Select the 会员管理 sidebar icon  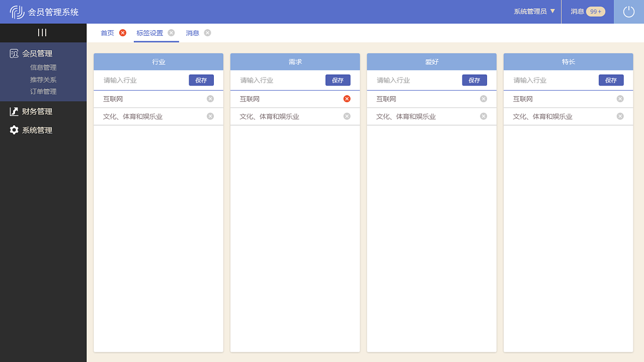(13, 53)
